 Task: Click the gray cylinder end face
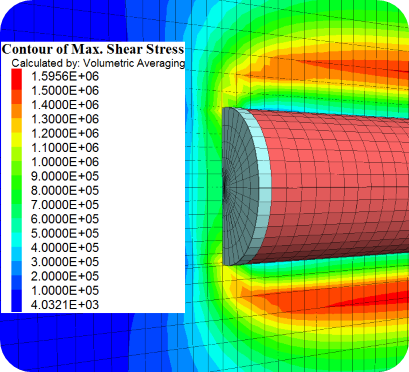click(x=240, y=187)
